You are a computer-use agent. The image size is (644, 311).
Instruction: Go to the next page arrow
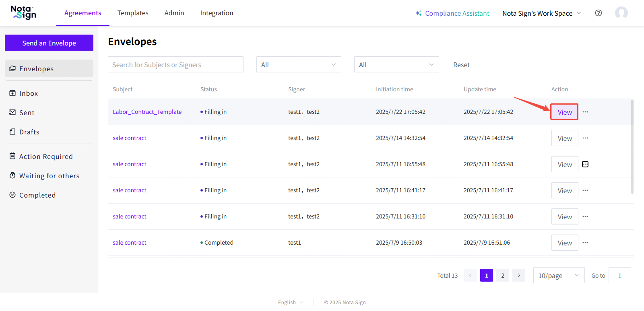coord(519,275)
